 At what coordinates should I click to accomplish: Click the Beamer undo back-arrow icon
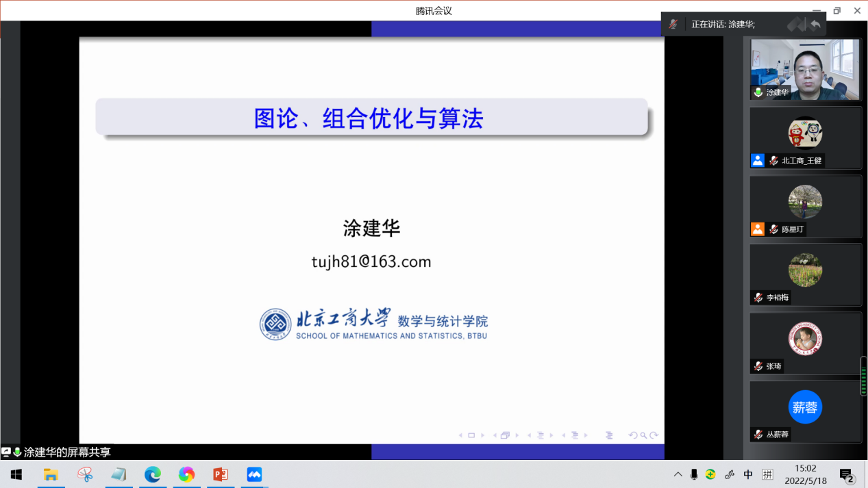point(633,435)
